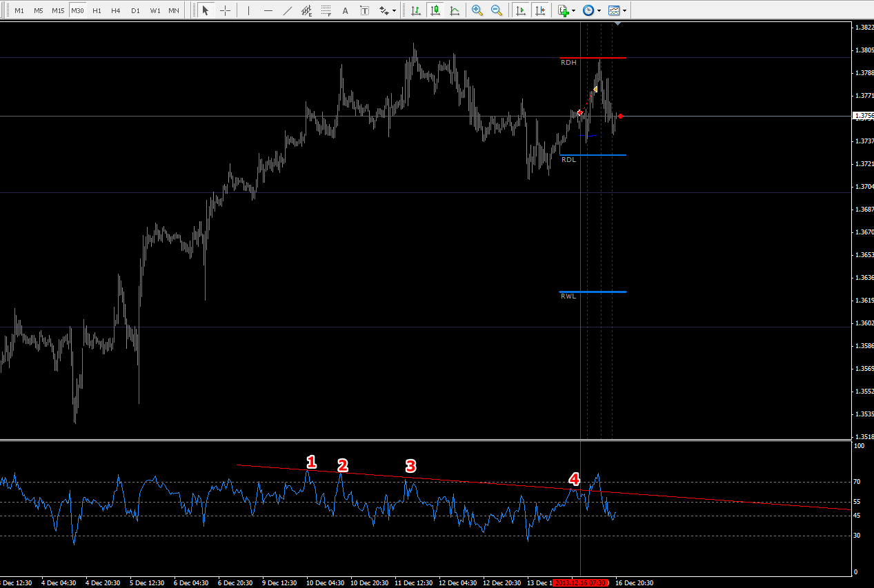Click RSI level 70 on indicator scale
The image size is (874, 588).
[858, 482]
